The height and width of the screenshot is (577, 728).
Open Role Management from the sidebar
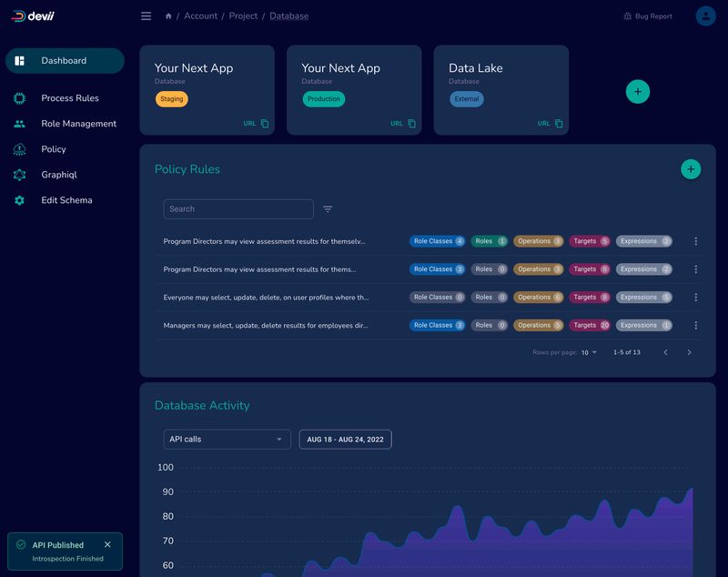coord(78,123)
